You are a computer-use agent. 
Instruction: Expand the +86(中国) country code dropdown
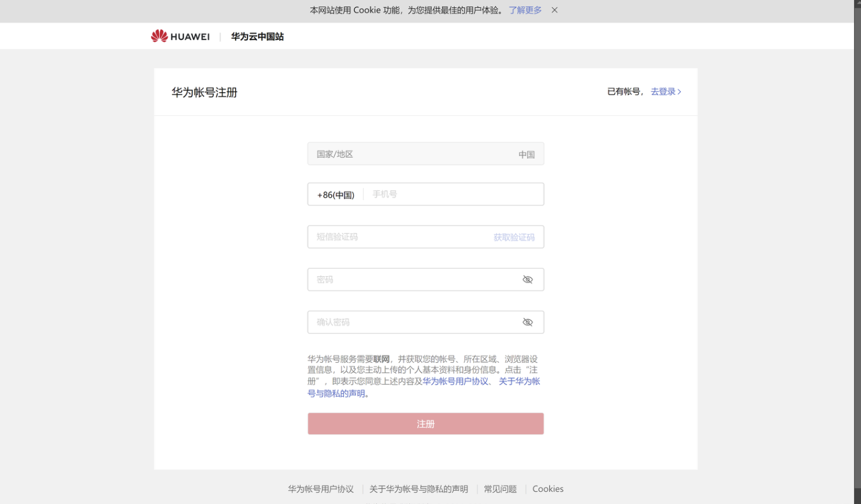336,195
